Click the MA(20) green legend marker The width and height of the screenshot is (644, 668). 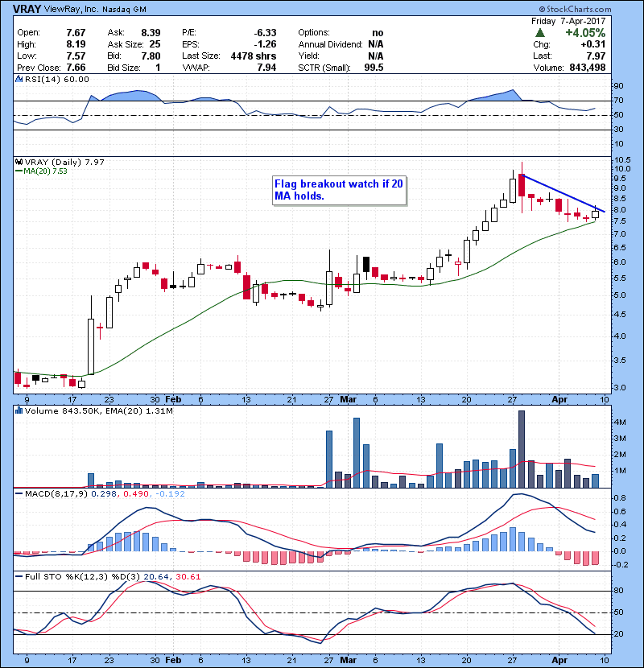(x=19, y=171)
